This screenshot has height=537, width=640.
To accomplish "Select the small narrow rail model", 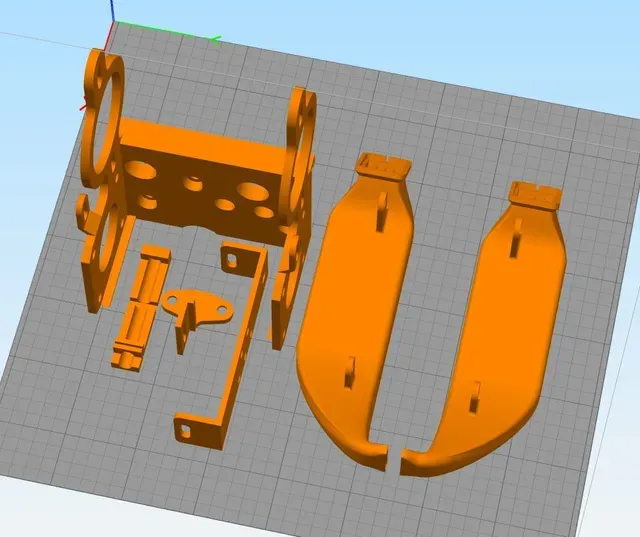I will click(x=141, y=306).
